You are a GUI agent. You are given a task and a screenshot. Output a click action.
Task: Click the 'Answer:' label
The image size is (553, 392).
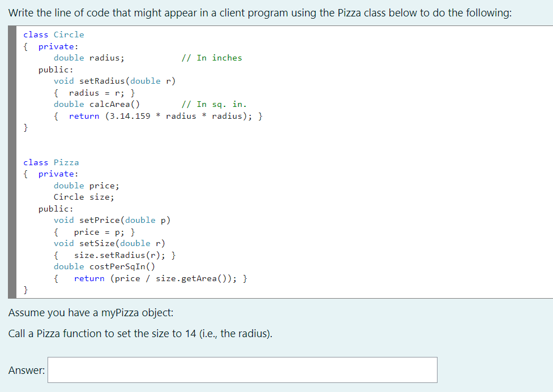coord(24,371)
